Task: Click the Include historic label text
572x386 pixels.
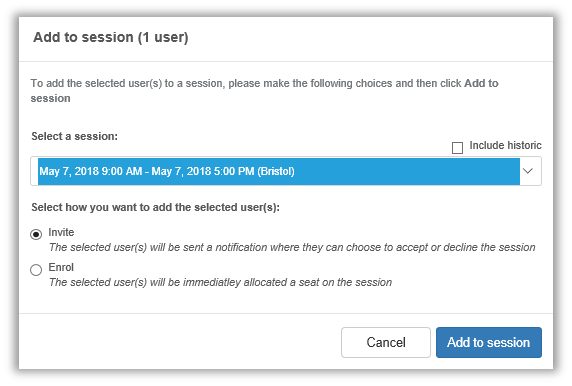Action: 505,145
